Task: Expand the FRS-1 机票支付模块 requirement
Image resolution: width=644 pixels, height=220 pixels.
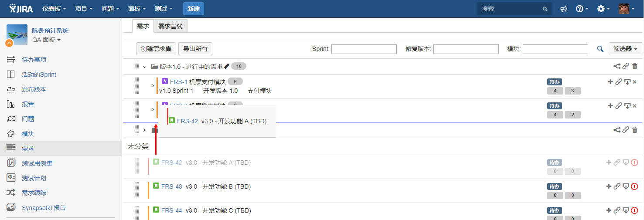Action: pos(153,86)
